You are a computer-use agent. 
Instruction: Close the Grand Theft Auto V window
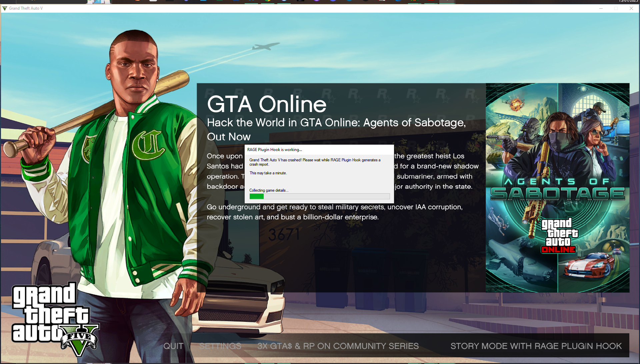pyautogui.click(x=631, y=8)
